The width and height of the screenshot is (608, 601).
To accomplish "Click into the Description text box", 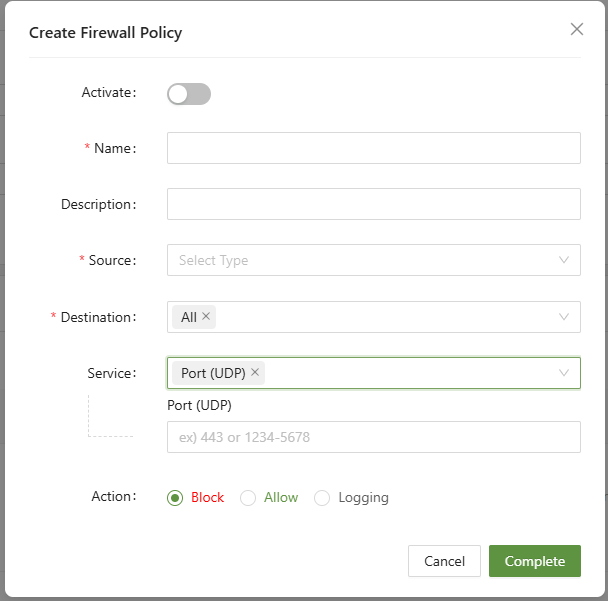I will 373,204.
